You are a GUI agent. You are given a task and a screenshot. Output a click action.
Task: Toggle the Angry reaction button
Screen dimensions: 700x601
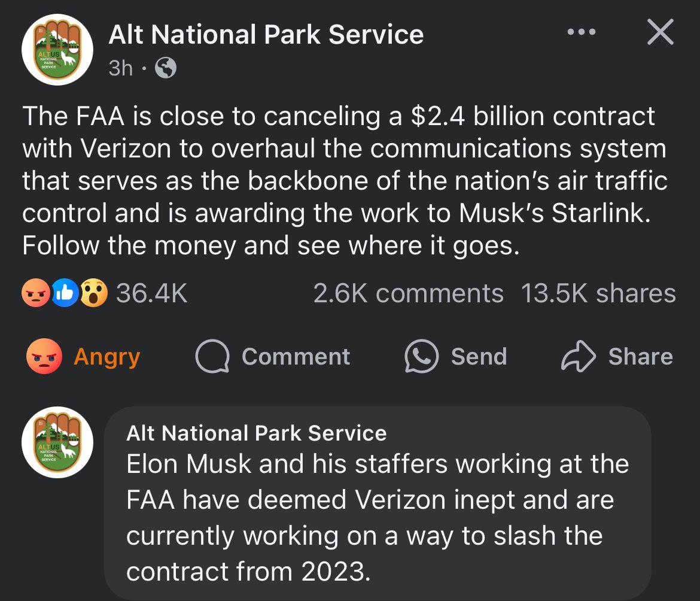click(x=83, y=357)
